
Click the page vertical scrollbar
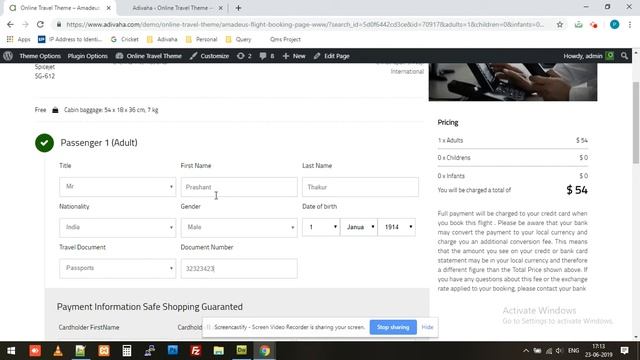tap(636, 122)
